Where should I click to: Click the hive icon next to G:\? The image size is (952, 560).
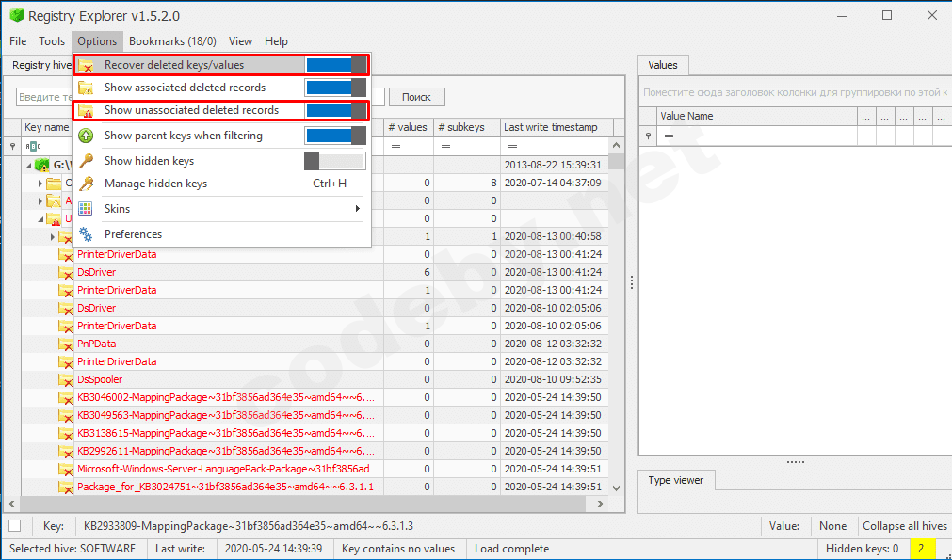(41, 165)
